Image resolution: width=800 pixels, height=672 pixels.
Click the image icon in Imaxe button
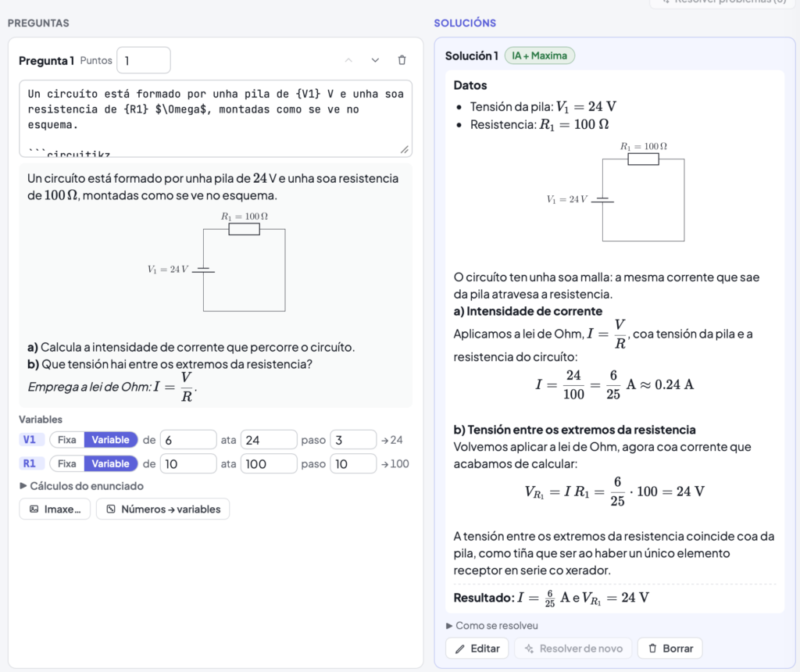point(34,509)
